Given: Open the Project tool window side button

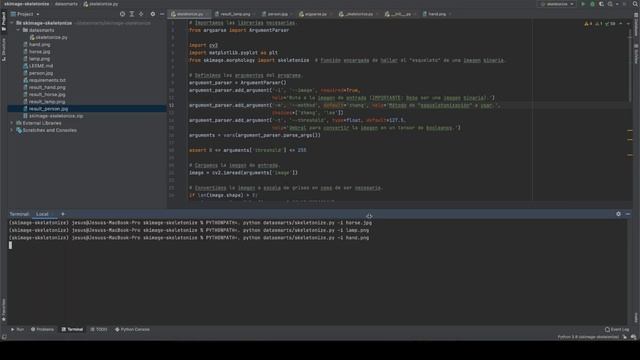Looking at the screenshot, I should (x=4, y=21).
